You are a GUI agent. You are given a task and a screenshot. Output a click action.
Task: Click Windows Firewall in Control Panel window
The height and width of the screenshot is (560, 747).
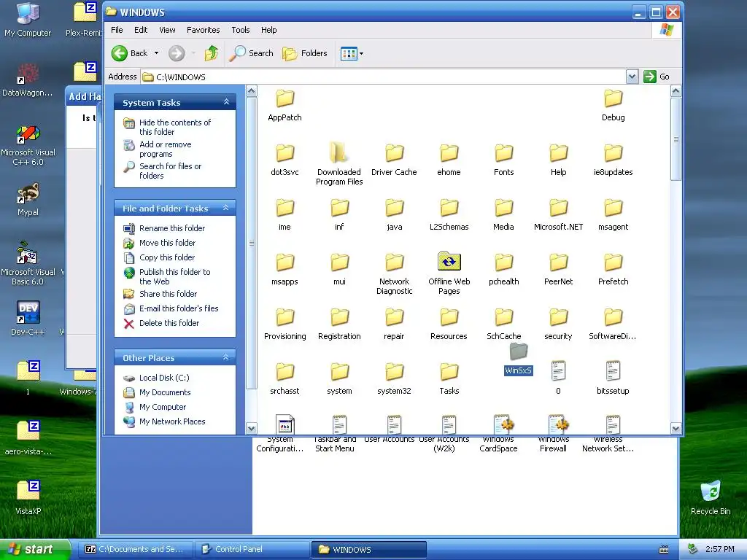point(553,443)
